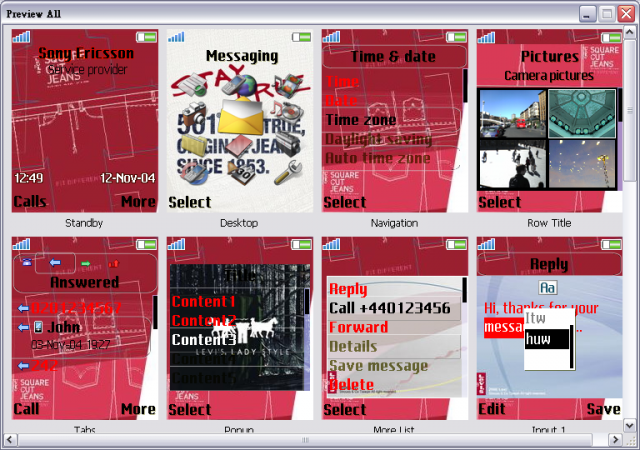Click the yellow folder icon in Desktop preview
The height and width of the screenshot is (450, 640).
click(x=192, y=145)
